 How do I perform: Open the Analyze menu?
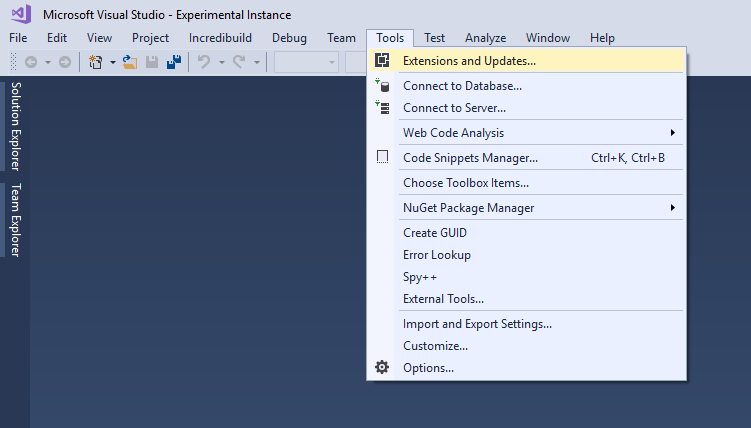pyautogui.click(x=485, y=38)
